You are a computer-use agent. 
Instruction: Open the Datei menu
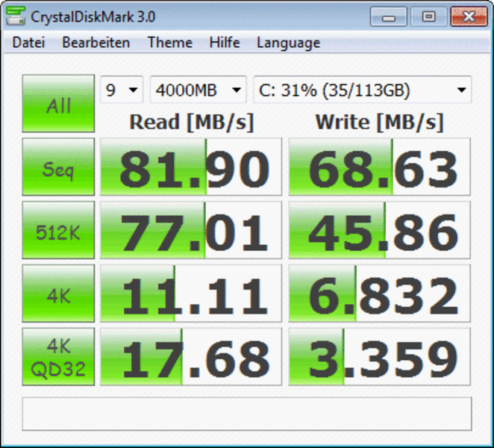pyautogui.click(x=28, y=43)
